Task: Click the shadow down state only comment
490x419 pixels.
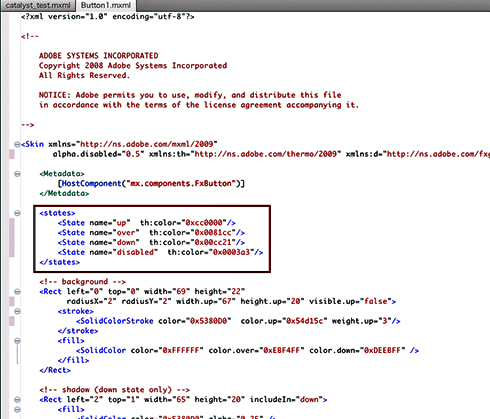Action: 114,390
